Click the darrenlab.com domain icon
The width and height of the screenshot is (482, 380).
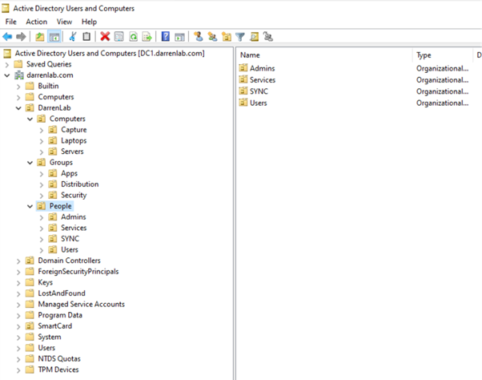point(19,75)
